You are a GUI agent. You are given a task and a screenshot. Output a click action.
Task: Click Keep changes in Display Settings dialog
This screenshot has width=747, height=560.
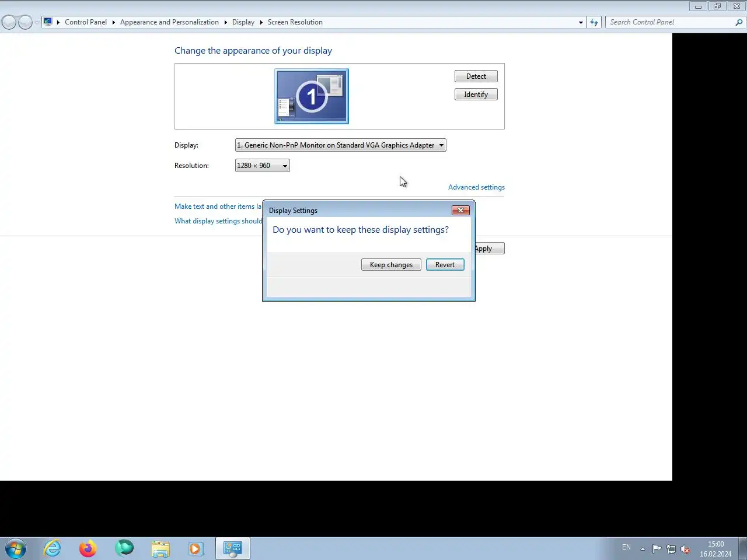point(391,265)
